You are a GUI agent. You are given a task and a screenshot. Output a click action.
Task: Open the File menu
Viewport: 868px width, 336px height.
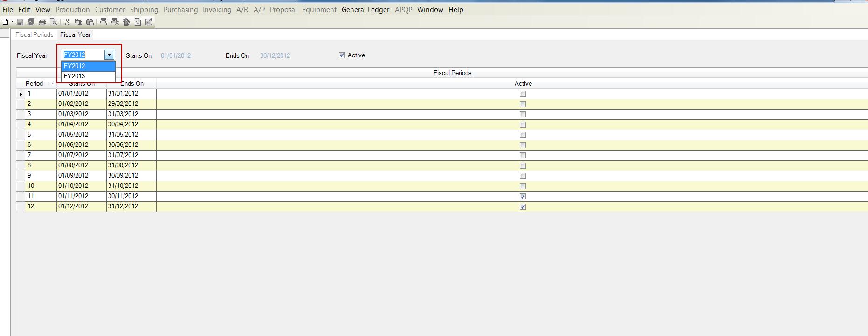click(7, 10)
